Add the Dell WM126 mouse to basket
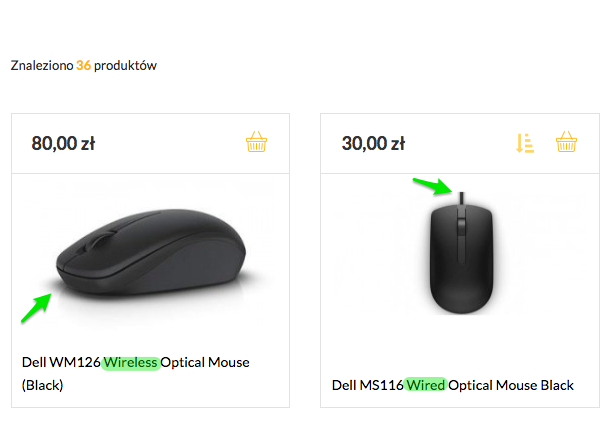Viewport: 614px width, 435px height. tap(256, 142)
